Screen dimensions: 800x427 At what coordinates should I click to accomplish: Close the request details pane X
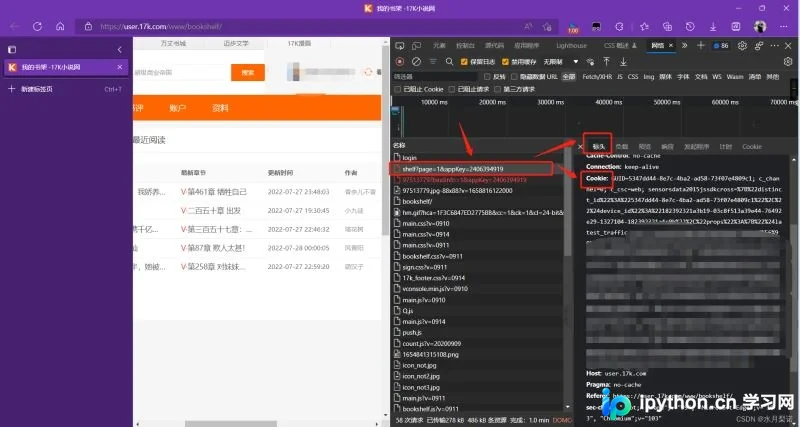(x=580, y=147)
